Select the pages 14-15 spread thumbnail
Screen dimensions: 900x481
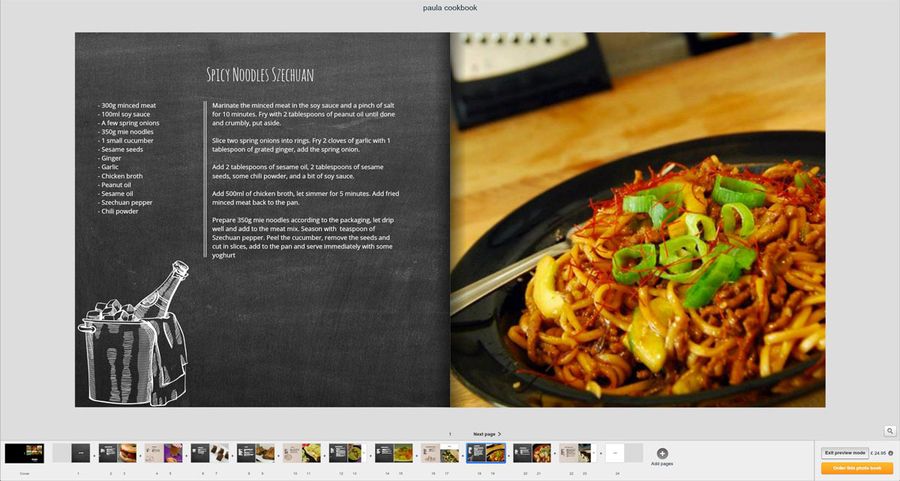coord(393,453)
